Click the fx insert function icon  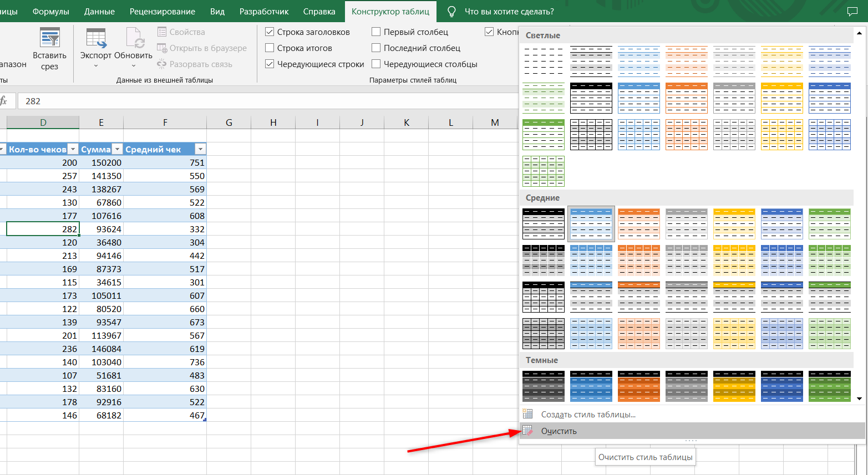(x=4, y=101)
